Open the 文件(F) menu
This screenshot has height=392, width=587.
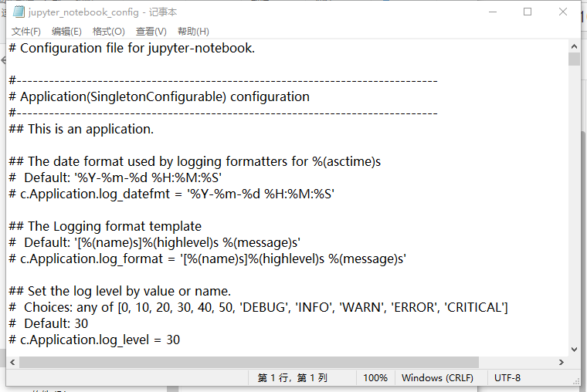coord(25,32)
